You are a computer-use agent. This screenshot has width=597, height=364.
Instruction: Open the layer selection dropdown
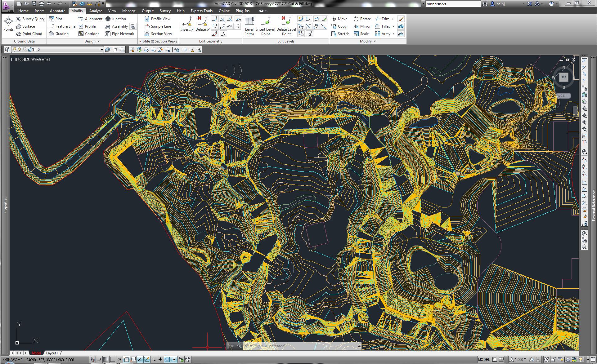(101, 49)
